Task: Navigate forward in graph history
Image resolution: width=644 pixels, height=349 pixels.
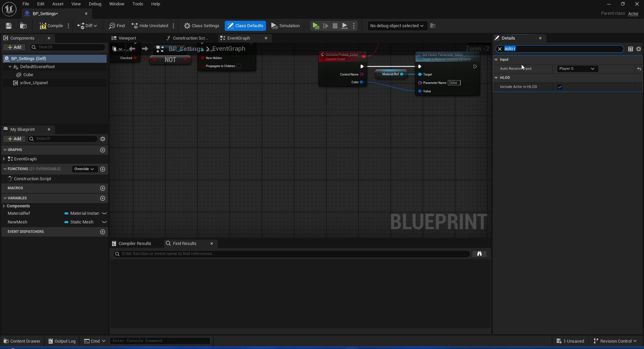Action: [x=145, y=49]
